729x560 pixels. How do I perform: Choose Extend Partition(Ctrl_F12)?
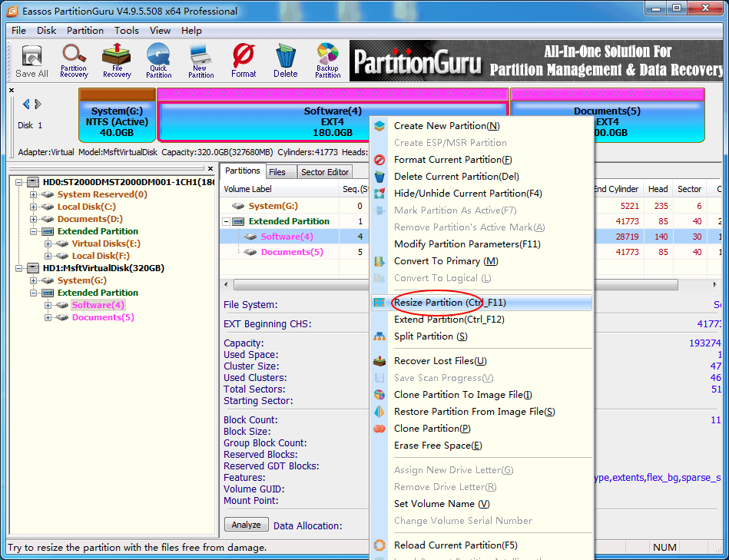coord(482,320)
